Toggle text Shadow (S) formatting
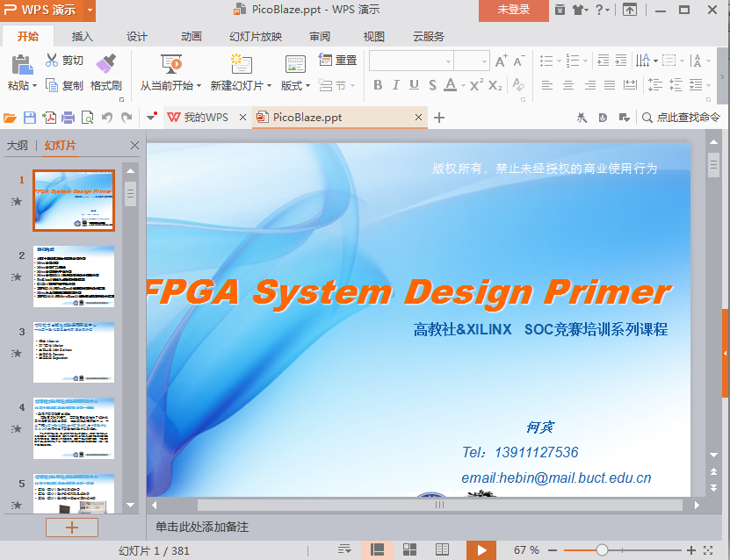730x560 pixels. click(432, 85)
